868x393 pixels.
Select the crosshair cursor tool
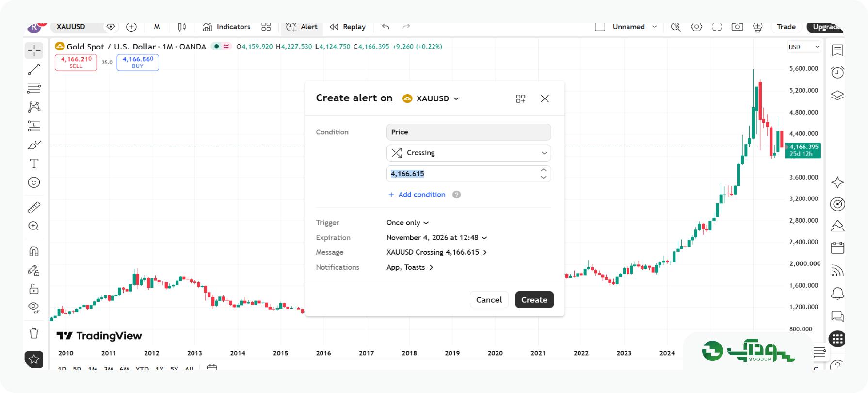click(x=34, y=50)
